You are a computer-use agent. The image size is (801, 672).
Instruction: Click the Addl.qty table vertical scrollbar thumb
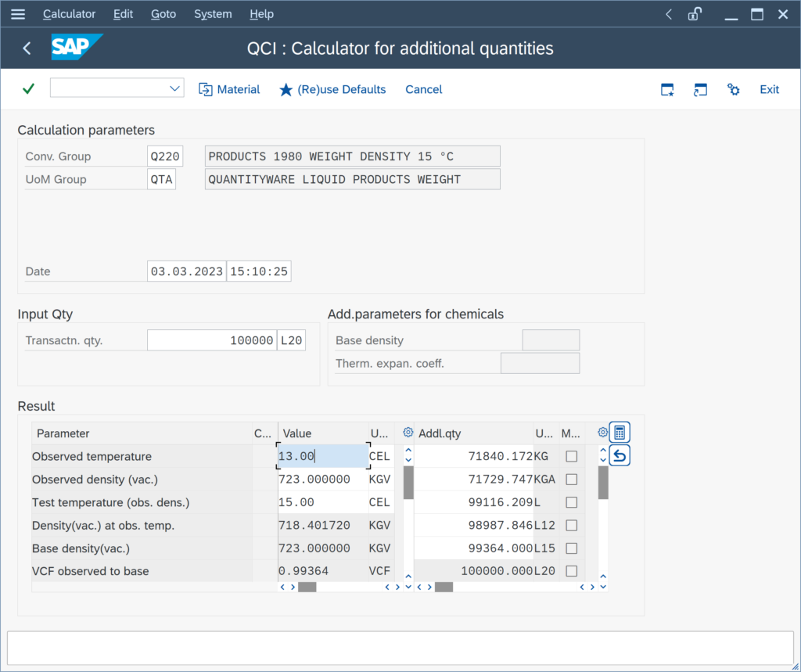click(x=603, y=483)
